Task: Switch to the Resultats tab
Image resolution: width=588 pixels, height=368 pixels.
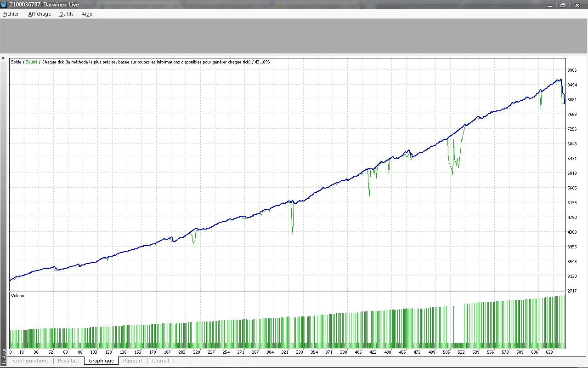Action: 68,361
